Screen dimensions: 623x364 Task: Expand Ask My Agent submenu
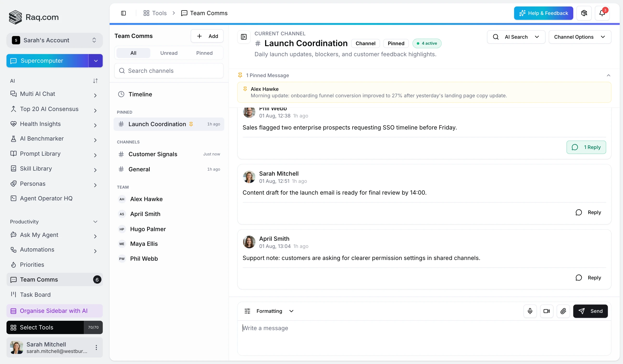95,236
